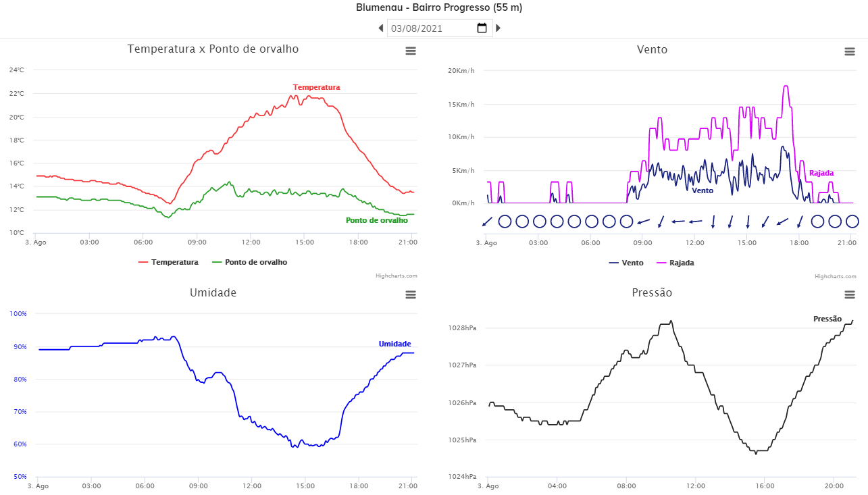868x495 pixels.
Task: Select calm wind circle at 03:00
Action: 540,221
